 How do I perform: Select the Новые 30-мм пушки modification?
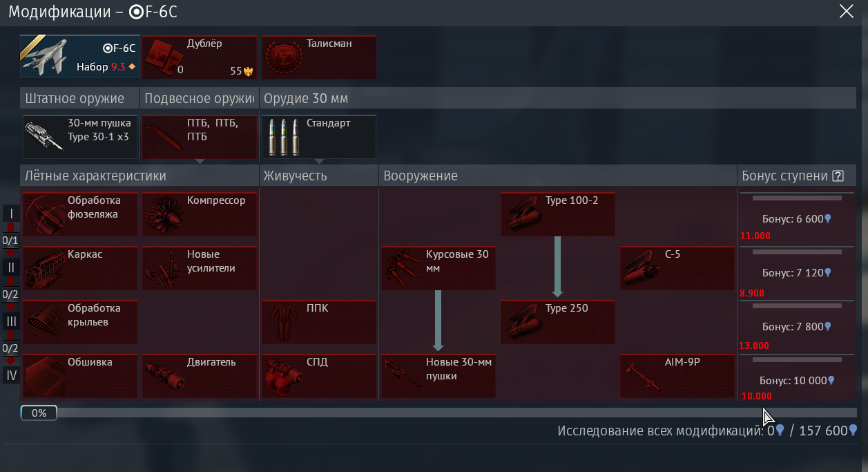coord(438,376)
